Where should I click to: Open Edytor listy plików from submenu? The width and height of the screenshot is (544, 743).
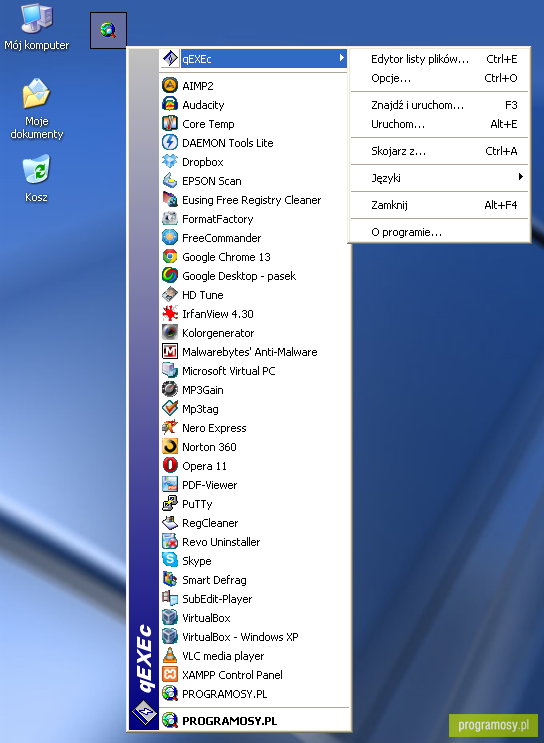[440, 59]
